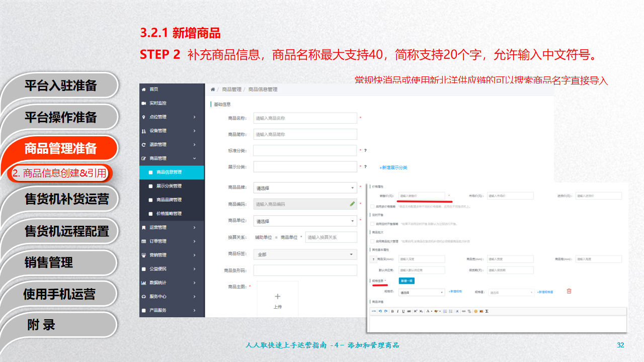Toggle bold formatting in 商品详情 editor
The height and width of the screenshot is (362, 644).
pyautogui.click(x=392, y=311)
